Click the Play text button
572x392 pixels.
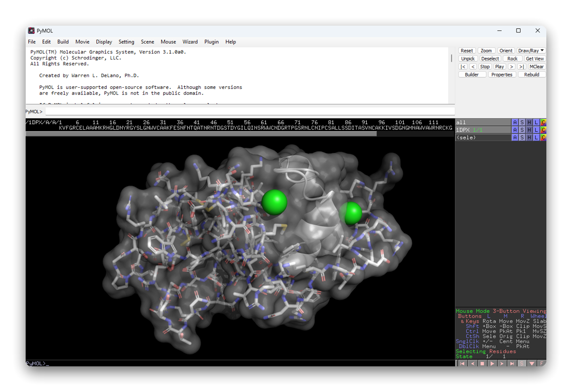(x=499, y=67)
